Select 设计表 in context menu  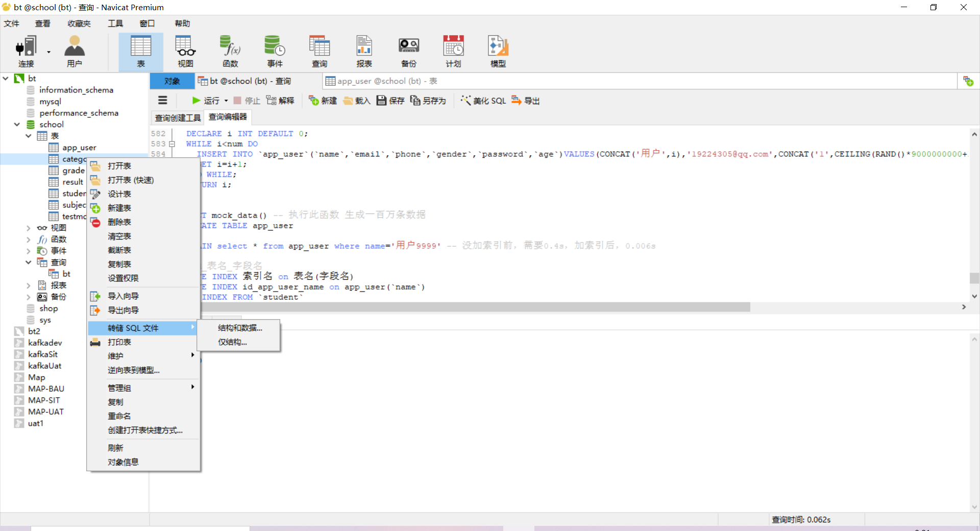(143, 194)
